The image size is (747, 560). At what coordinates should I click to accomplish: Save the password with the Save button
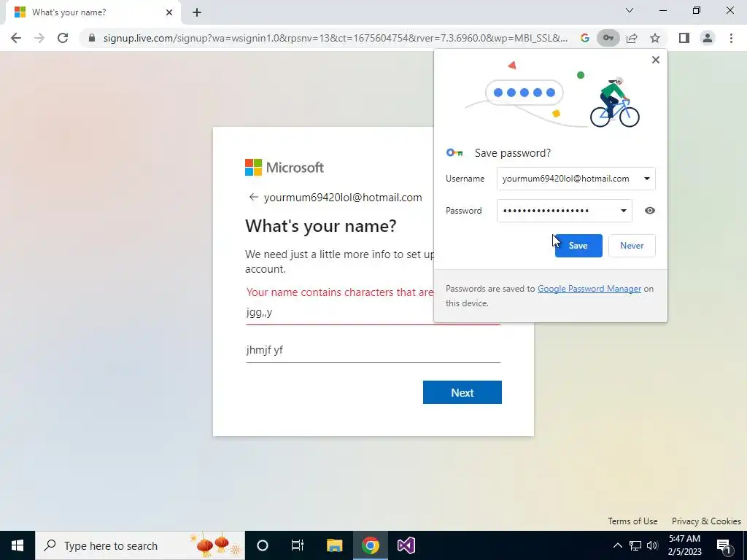tap(578, 246)
